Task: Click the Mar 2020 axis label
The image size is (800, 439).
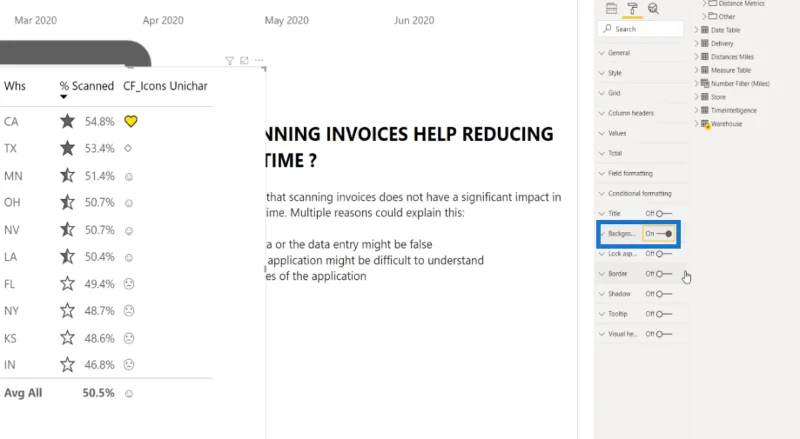Action: [x=36, y=20]
